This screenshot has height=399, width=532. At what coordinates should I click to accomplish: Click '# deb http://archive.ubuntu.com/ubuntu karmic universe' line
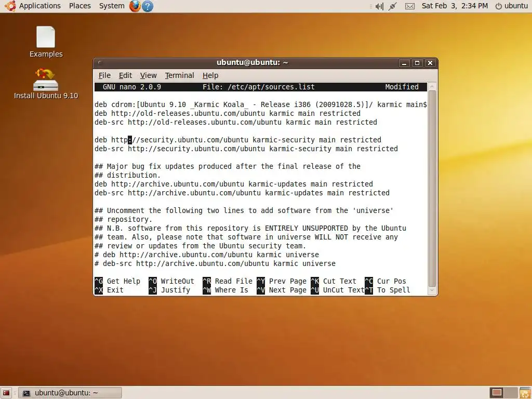(207, 255)
